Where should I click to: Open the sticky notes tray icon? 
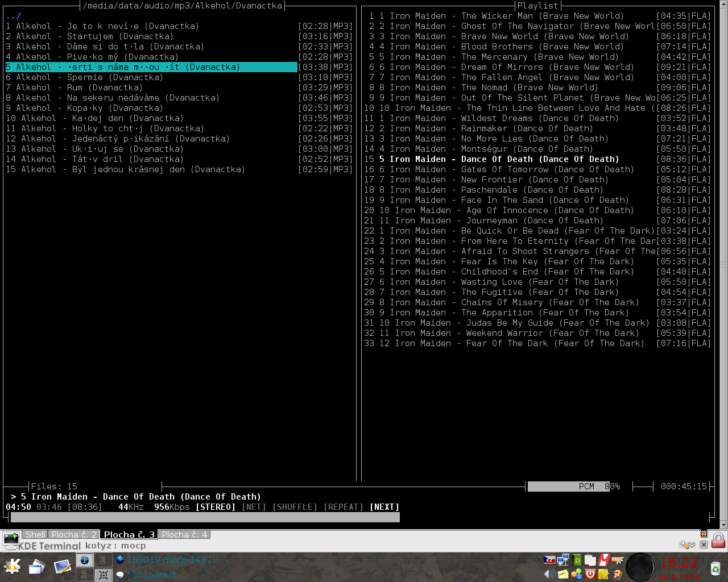[563, 574]
